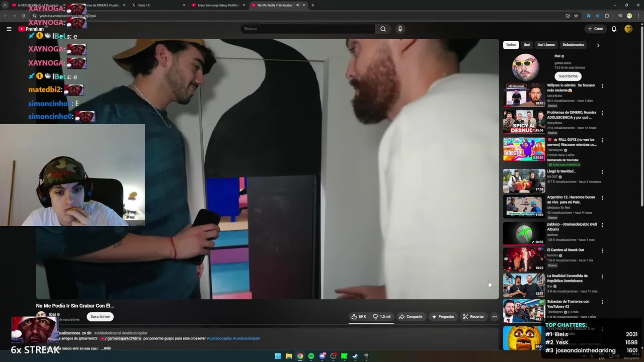Viewport: 644px width, 362px height.
Task: Subscribe to Ibai below the video
Action: pos(100,316)
